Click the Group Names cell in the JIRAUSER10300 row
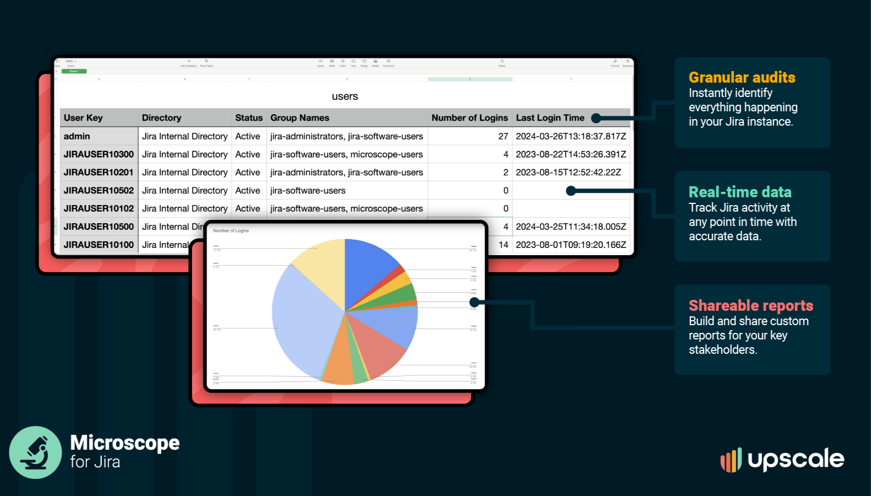Viewport: 871px width, 496px height. [347, 154]
